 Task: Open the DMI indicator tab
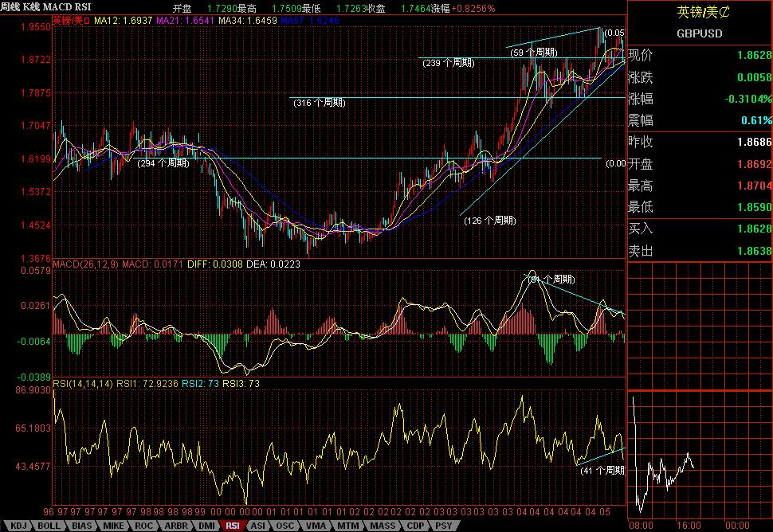pos(207,526)
